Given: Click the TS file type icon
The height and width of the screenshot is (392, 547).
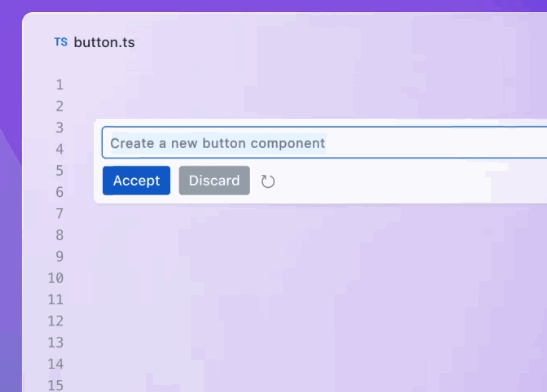Looking at the screenshot, I should tap(61, 42).
